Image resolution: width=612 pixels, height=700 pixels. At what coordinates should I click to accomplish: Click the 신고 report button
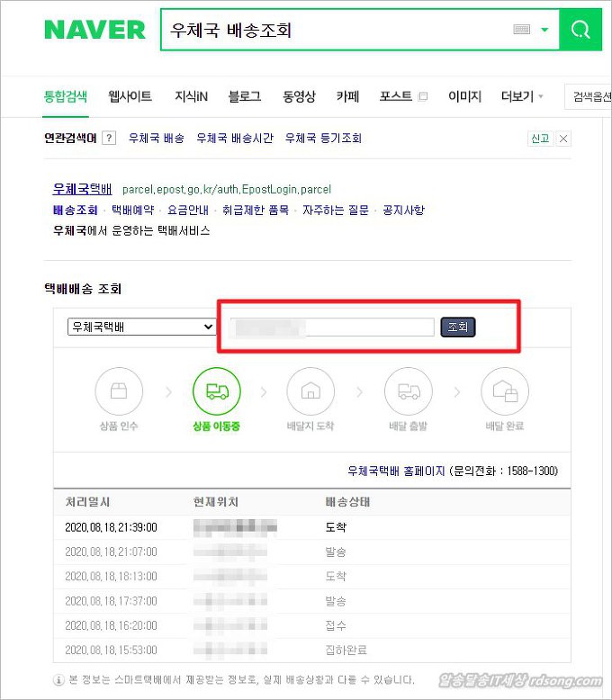(x=539, y=139)
